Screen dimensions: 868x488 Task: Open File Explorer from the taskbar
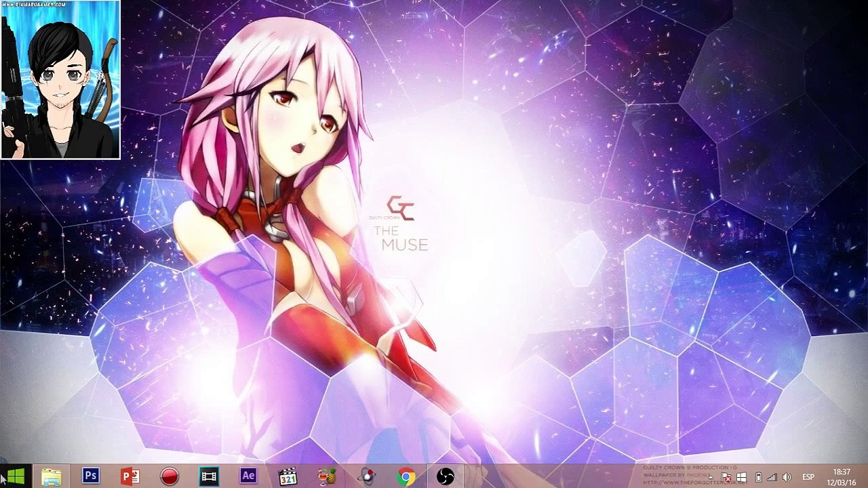52,476
